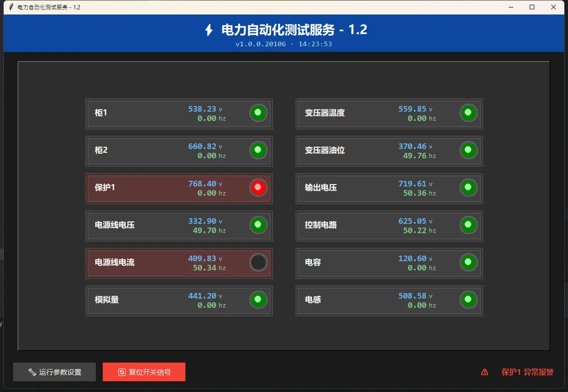Image resolution: width=568 pixels, height=392 pixels.
Task: Click the red alarm indicator for 保护1
Action: [x=258, y=188]
